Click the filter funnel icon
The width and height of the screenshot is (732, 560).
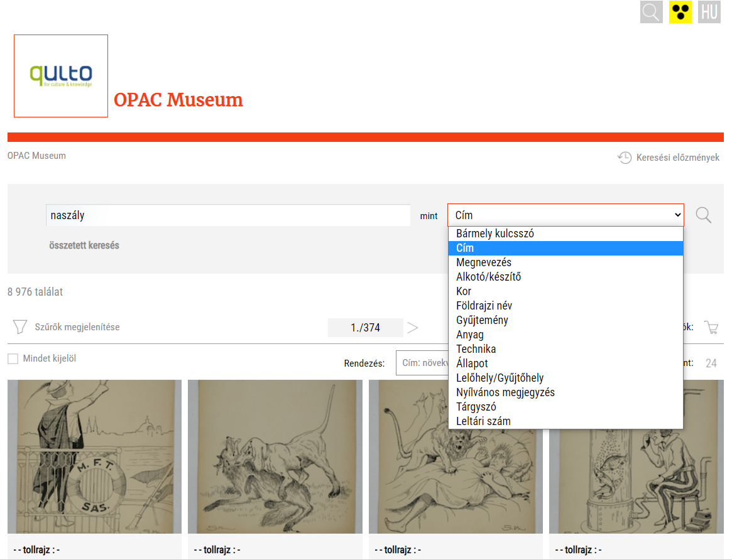[19, 327]
